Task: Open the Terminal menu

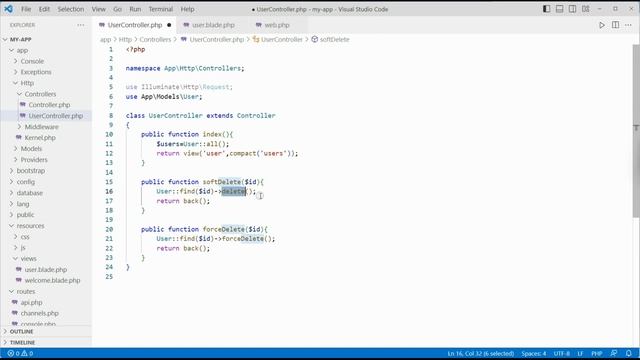Action: tap(160, 9)
